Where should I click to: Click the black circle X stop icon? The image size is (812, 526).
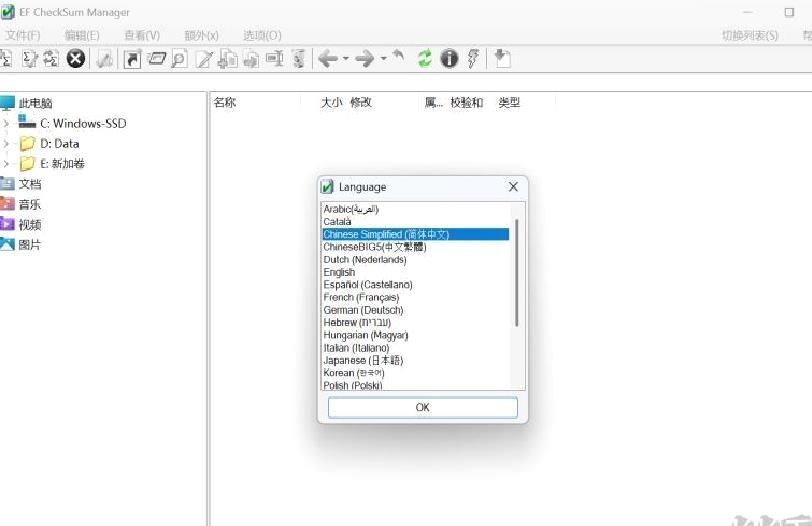76,59
